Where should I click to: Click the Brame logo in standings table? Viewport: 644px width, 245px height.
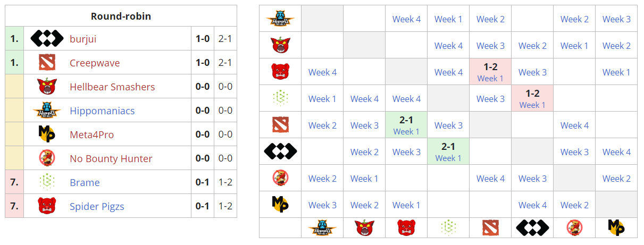(47, 182)
